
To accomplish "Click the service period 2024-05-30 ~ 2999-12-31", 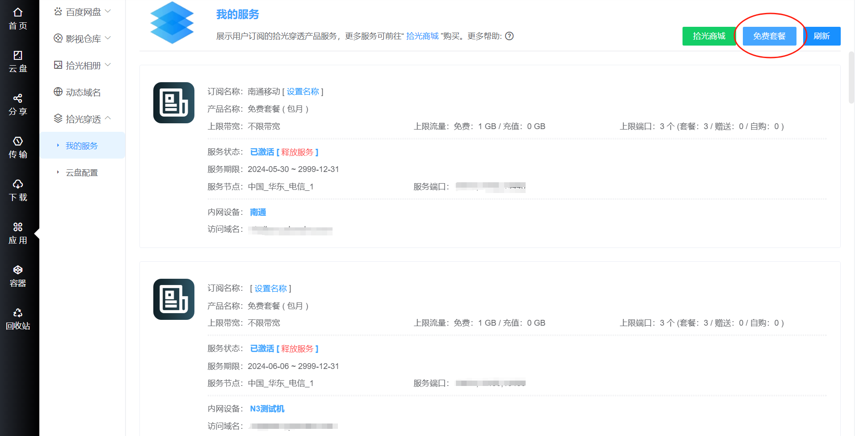I will pyautogui.click(x=294, y=169).
